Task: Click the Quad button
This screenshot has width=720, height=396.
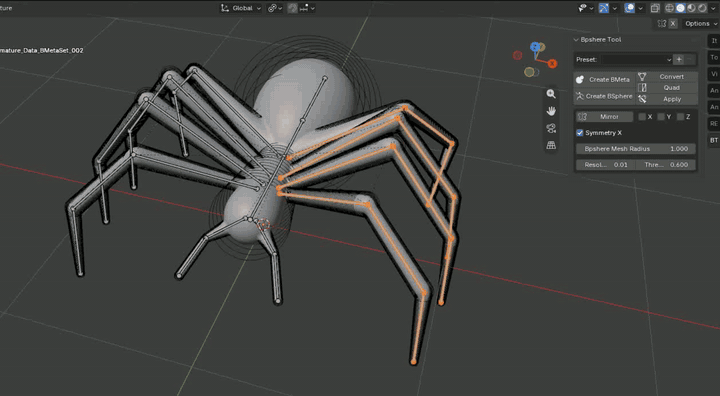Action: point(667,88)
